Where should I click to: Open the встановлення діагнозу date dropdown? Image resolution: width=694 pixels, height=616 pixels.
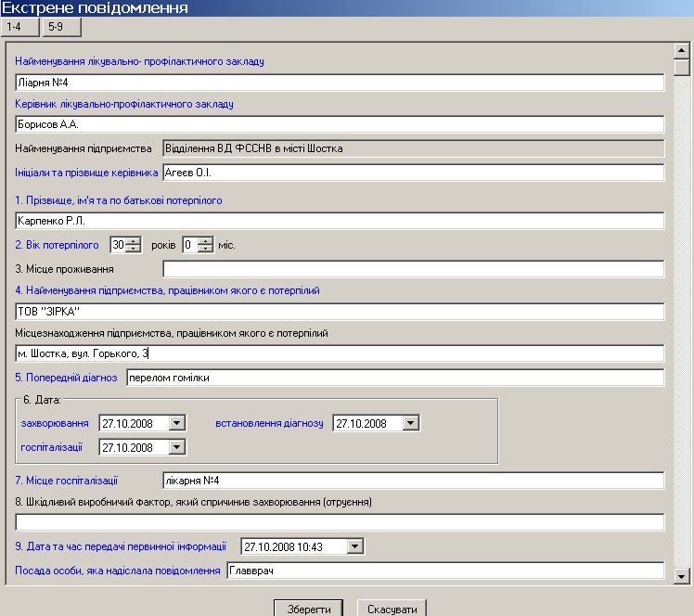coord(410,423)
